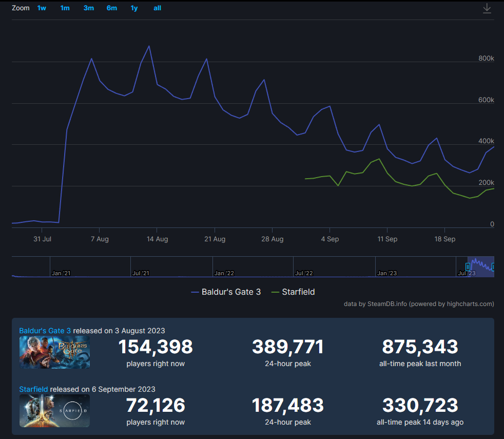
Task: Click the 28 Aug x-axis label
Action: [272, 239]
